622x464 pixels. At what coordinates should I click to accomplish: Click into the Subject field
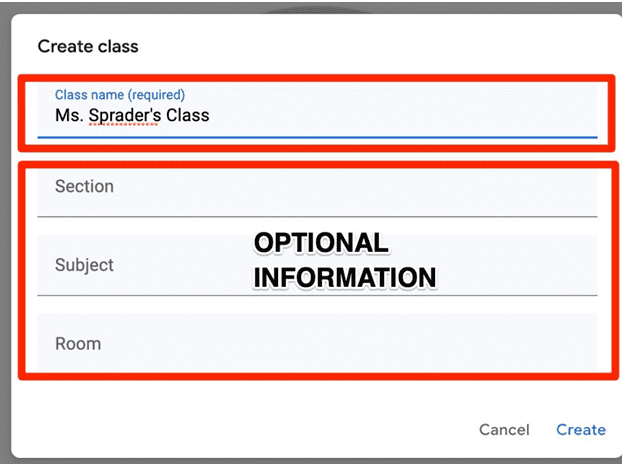pyautogui.click(x=150, y=266)
